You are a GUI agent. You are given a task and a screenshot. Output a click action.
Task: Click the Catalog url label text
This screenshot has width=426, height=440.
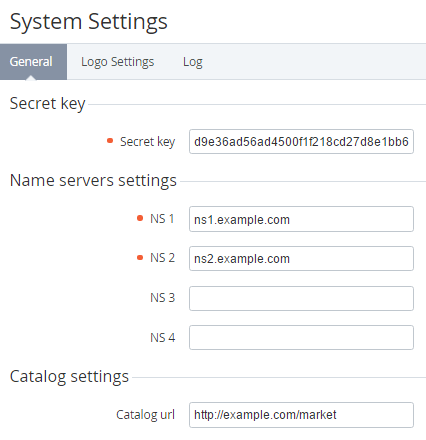145,415
